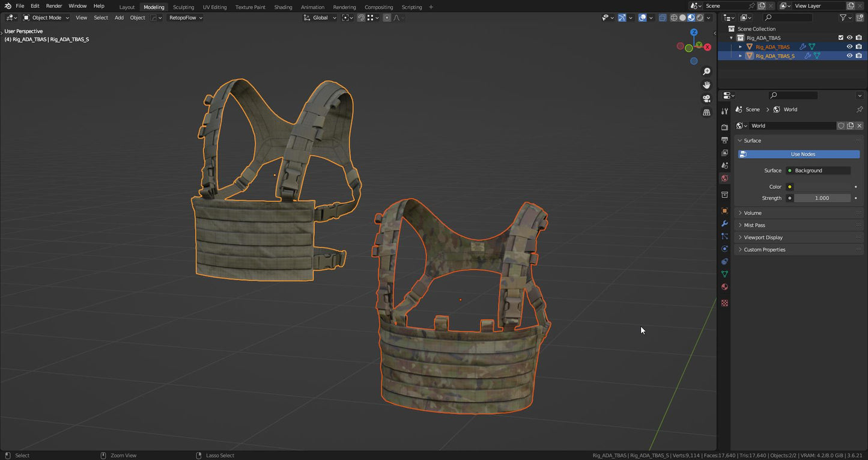Viewport: 868px width, 460px height.
Task: Open the Render menu
Action: (54, 6)
